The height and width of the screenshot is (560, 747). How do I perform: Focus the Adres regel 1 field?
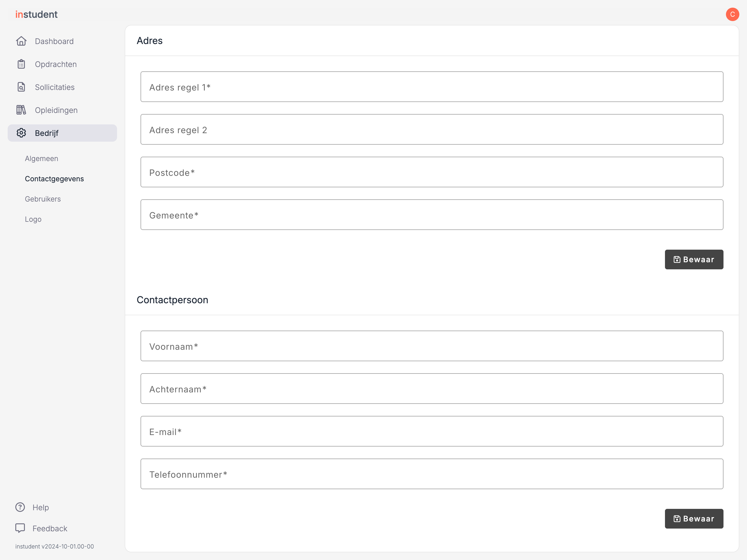point(431,87)
